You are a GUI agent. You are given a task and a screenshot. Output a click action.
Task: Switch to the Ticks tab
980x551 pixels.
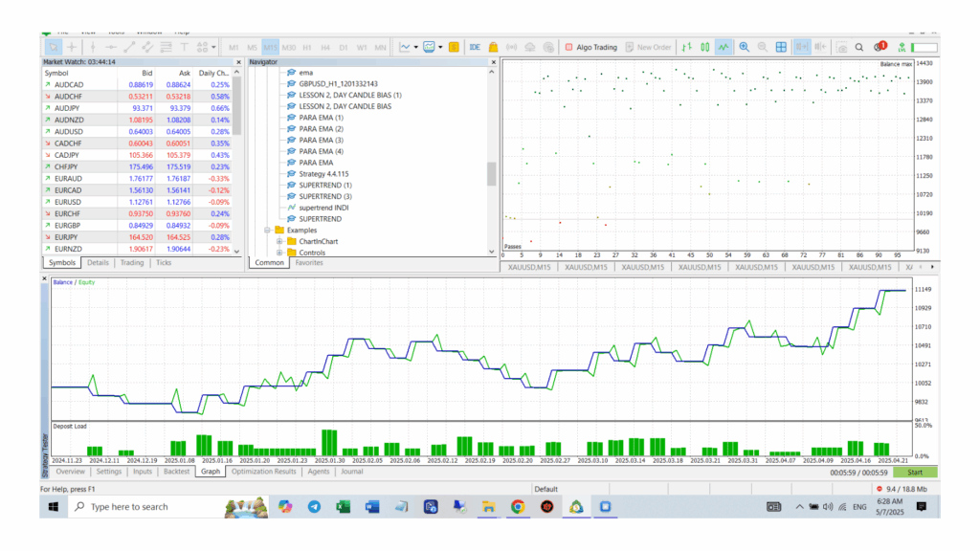[x=164, y=263]
